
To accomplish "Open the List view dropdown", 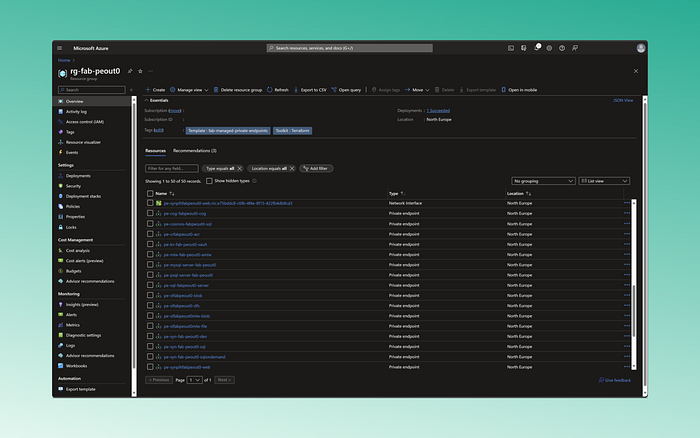I will click(604, 181).
